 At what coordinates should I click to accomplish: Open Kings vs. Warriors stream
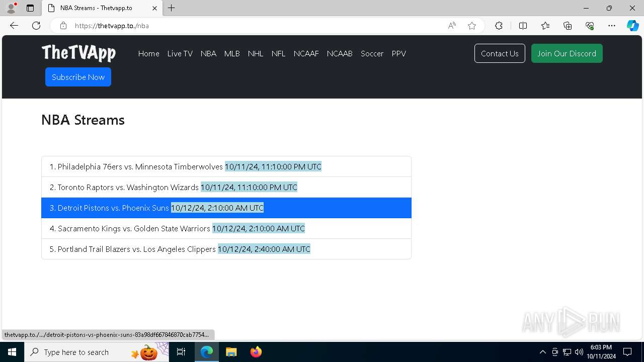(x=226, y=228)
